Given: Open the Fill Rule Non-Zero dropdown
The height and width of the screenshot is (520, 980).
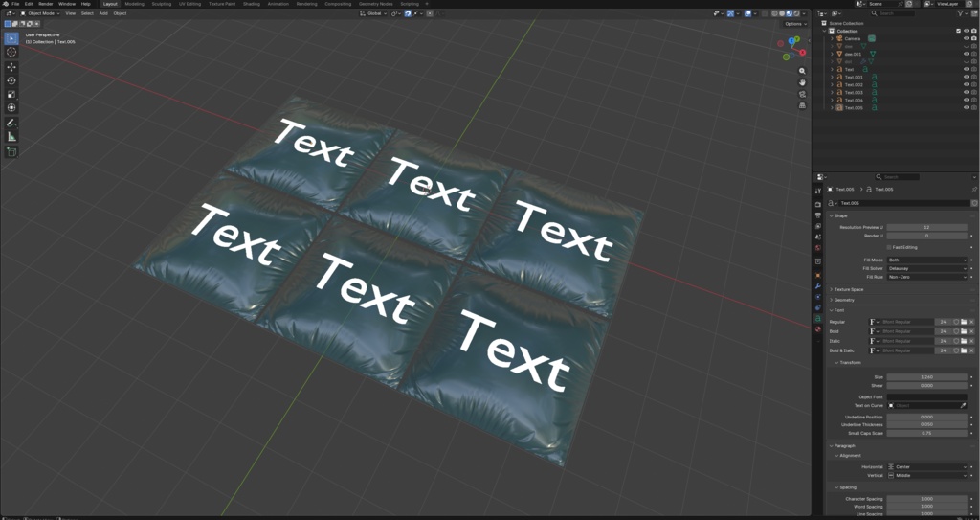Looking at the screenshot, I should [x=926, y=277].
